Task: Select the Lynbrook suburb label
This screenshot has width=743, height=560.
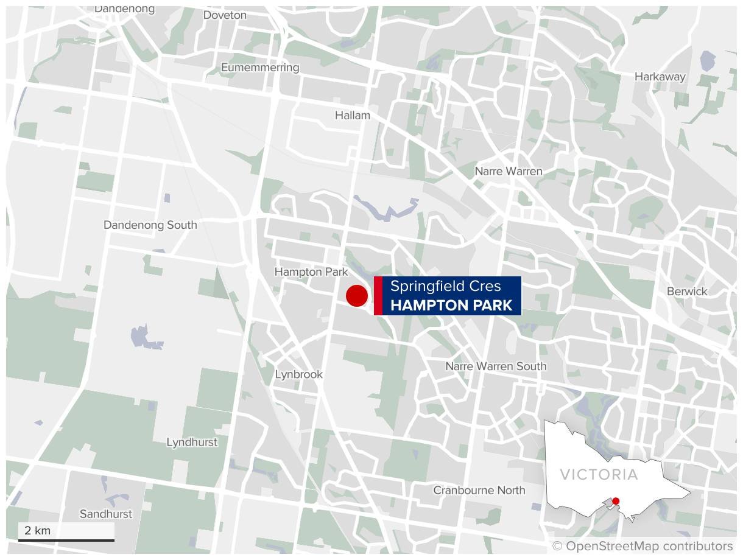Action: click(299, 374)
